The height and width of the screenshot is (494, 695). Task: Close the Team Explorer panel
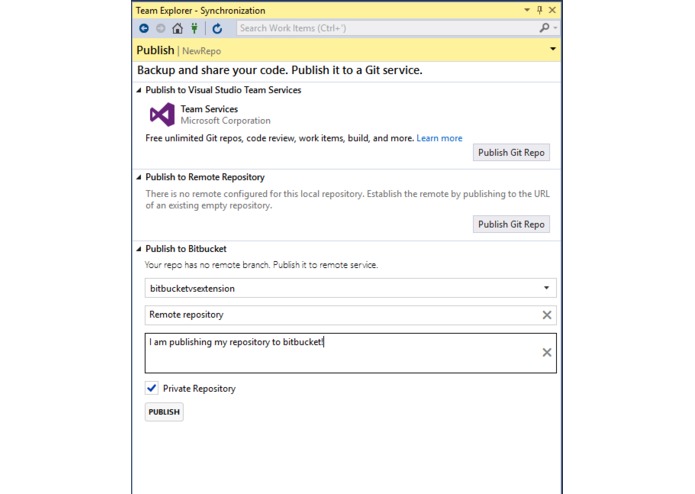click(552, 10)
